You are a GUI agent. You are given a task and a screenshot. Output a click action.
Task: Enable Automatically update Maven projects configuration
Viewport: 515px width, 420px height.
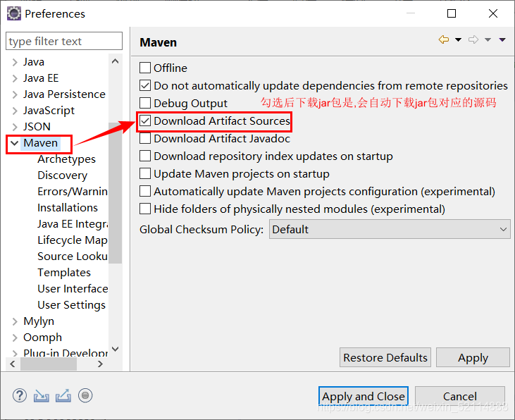(x=145, y=191)
